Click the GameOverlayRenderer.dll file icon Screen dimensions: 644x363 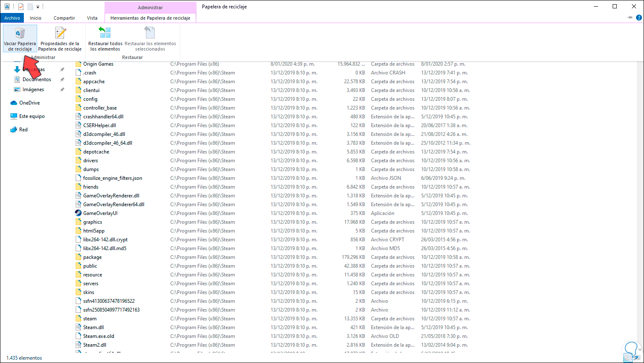coord(78,196)
